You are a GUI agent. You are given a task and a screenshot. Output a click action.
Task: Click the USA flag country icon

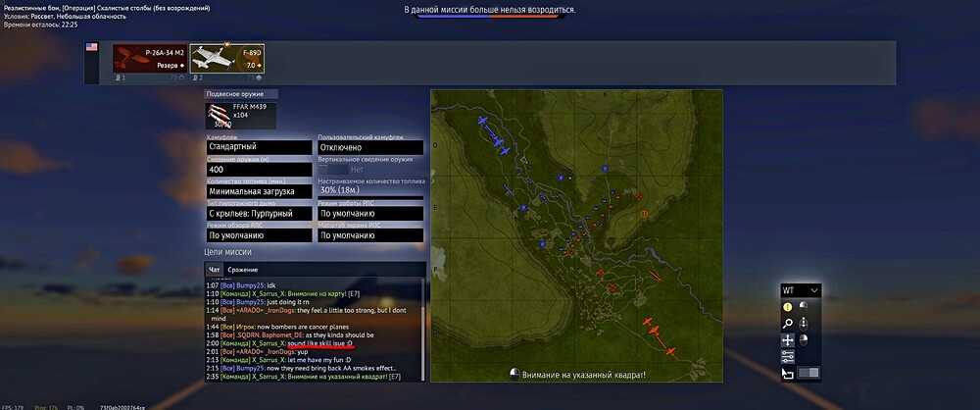coord(92,47)
